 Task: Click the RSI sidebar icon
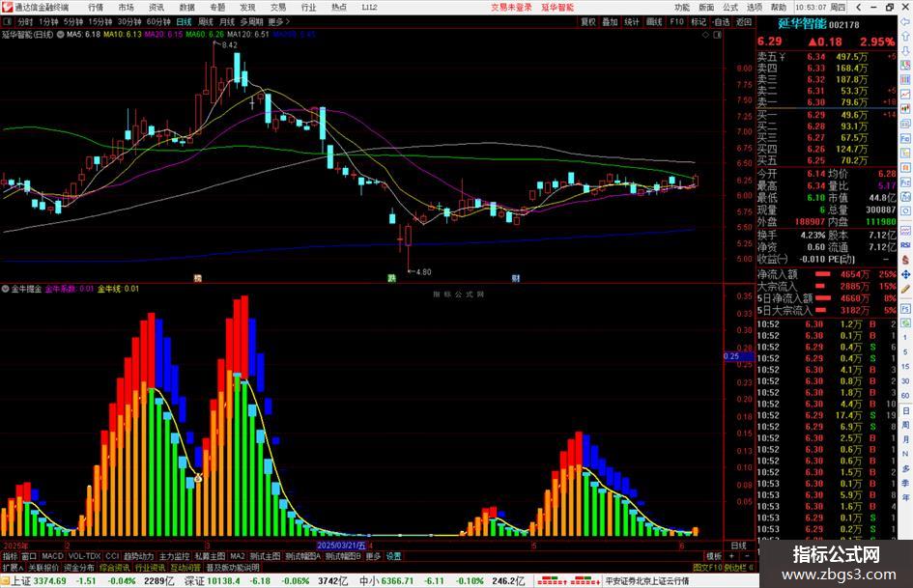(905, 245)
